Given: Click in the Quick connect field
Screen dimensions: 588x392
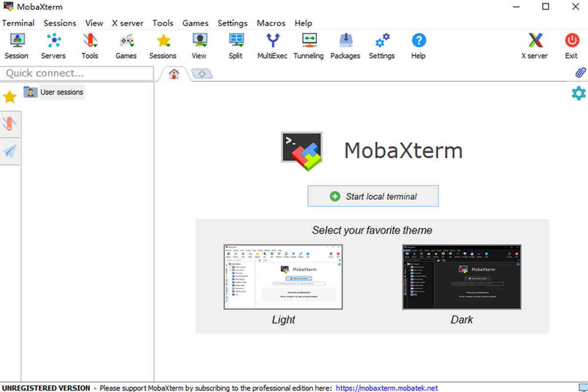Looking at the screenshot, I should pyautogui.click(x=77, y=73).
